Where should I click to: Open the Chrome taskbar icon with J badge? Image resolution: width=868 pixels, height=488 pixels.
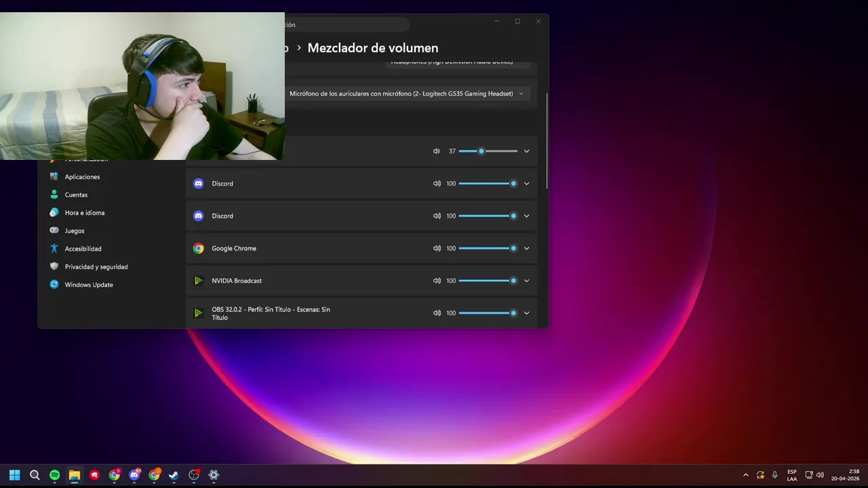click(x=154, y=475)
